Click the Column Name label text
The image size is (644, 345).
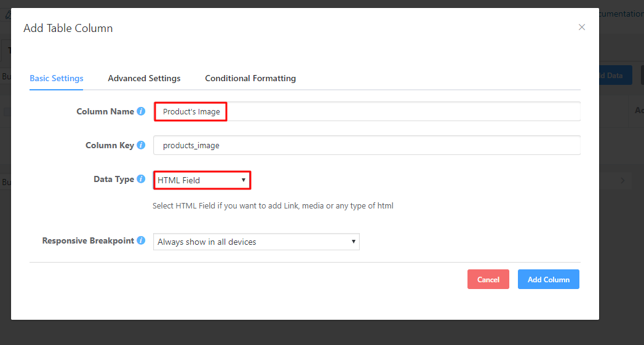[x=105, y=111]
